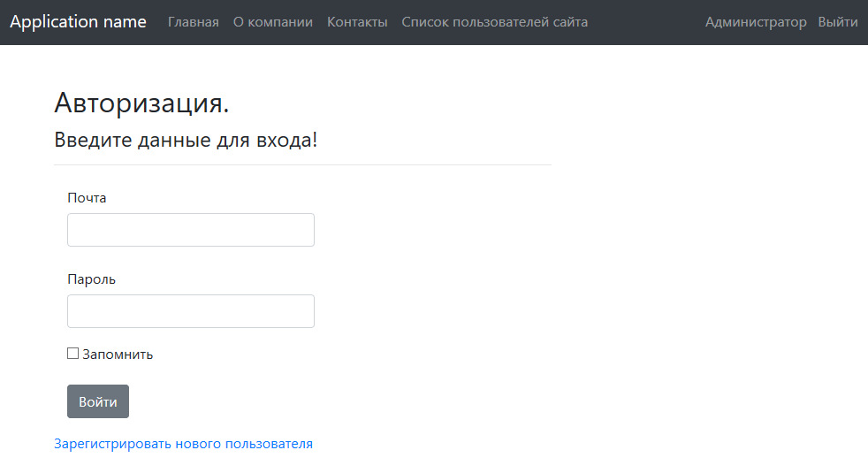Click the Введите данные для входа! subheading
The height and width of the screenshot is (473, 868).
click(186, 140)
